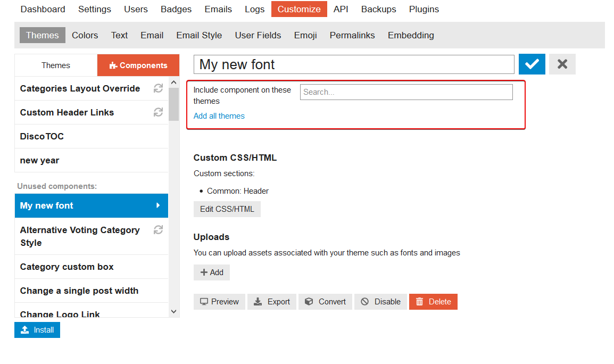The height and width of the screenshot is (364, 614).
Task: Open the Embedding section
Action: (411, 35)
